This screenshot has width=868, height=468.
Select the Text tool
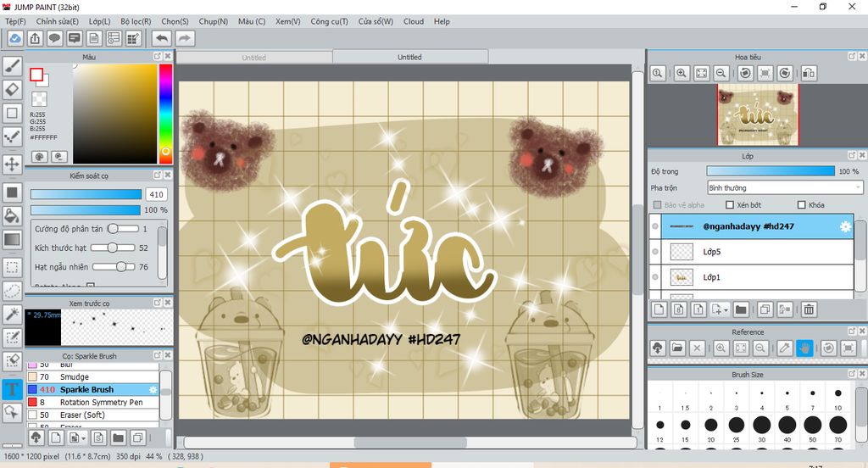(x=12, y=389)
